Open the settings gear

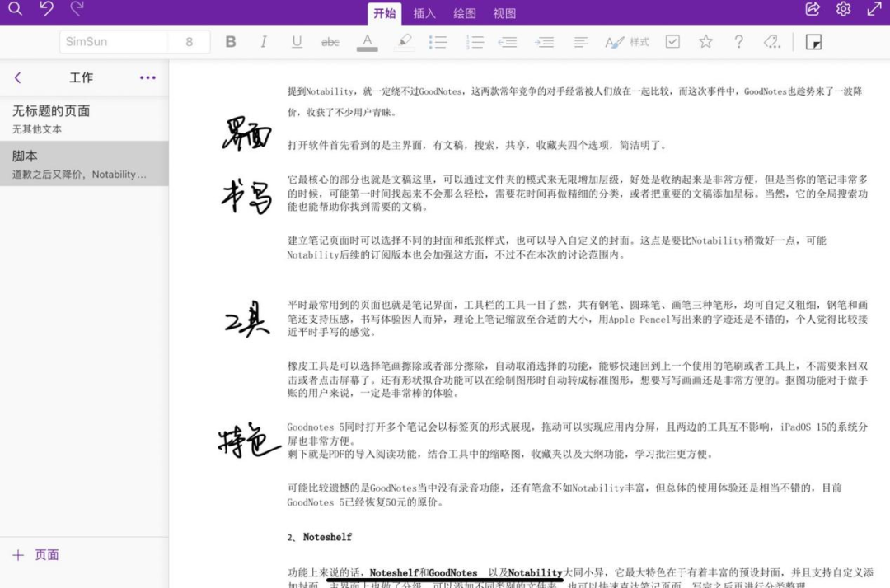tap(843, 10)
